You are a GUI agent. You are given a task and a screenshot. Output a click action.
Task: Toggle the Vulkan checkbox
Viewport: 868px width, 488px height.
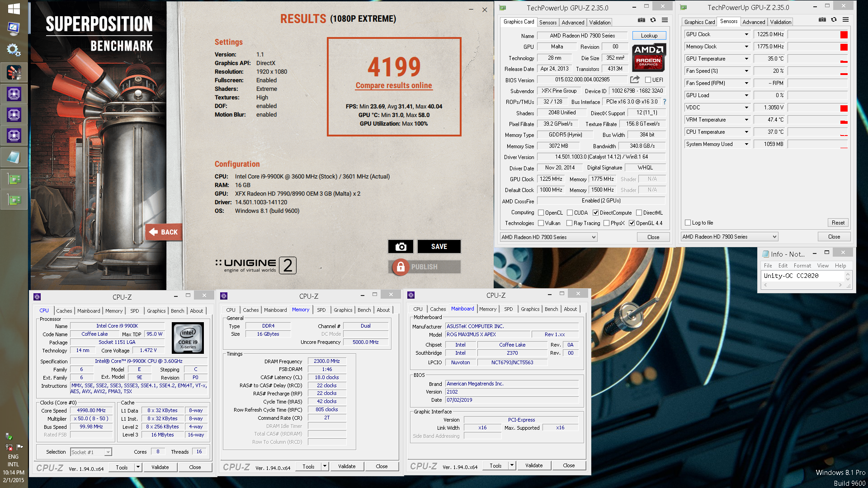tap(541, 223)
